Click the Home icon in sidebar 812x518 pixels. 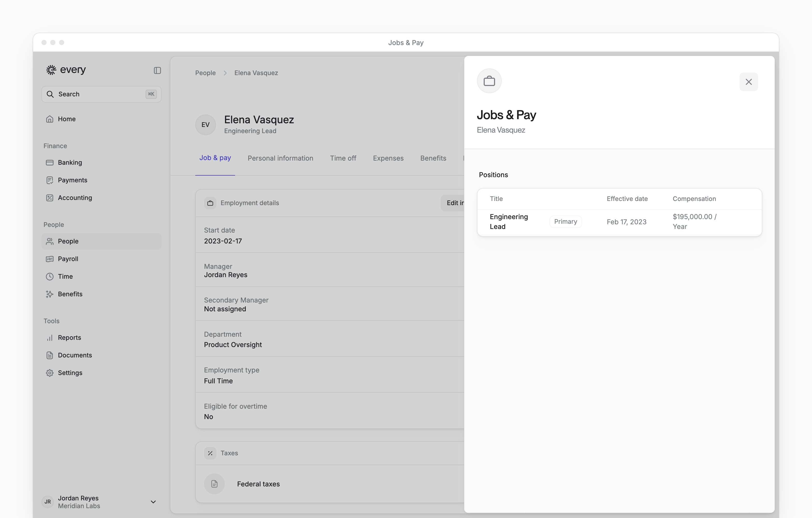click(49, 119)
